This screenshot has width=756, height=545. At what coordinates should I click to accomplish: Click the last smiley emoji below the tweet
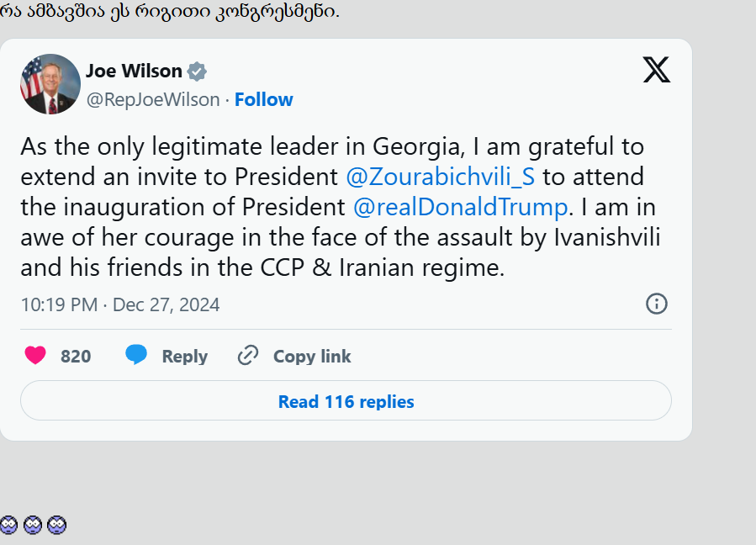tap(56, 526)
